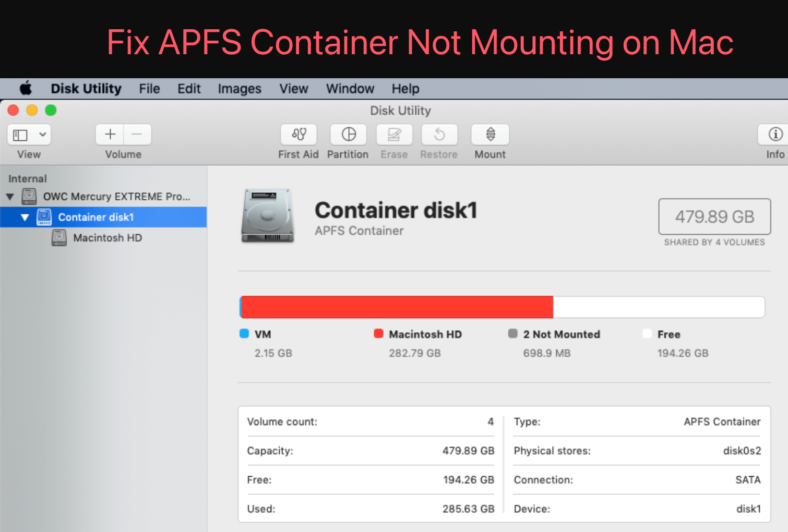Click the large hard drive image
The image size is (788, 532).
[x=267, y=216]
